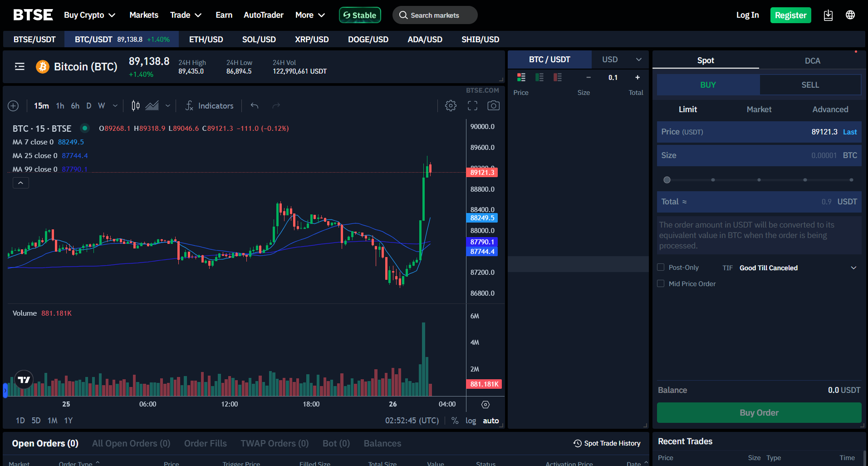
Task: Open the TradingView logo watermark
Action: 23,380
